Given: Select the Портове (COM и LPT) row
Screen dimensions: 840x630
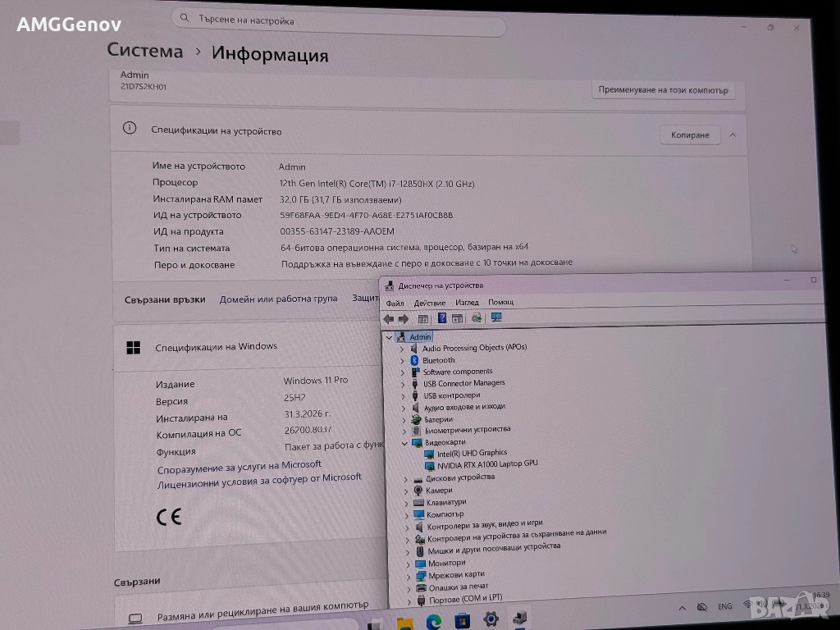Looking at the screenshot, I should pos(466,598).
